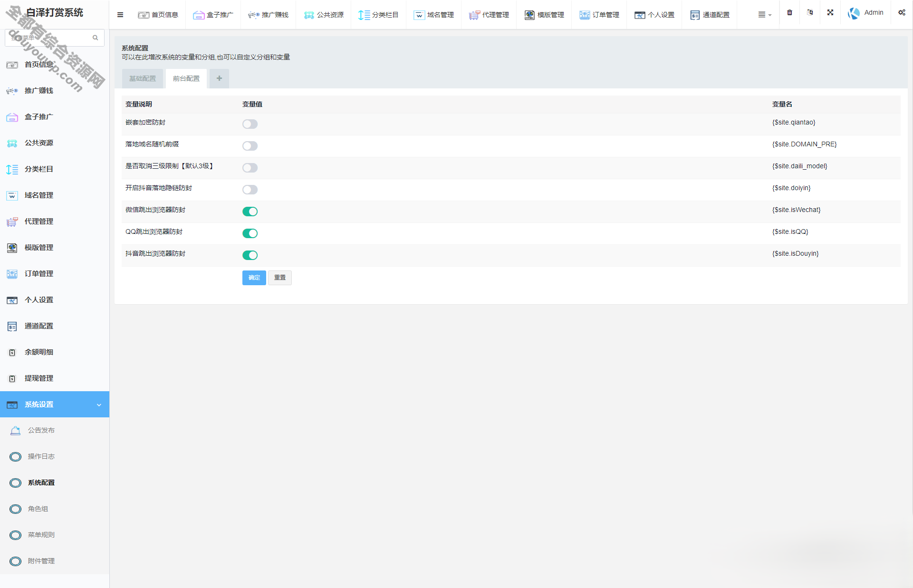Image resolution: width=913 pixels, height=588 pixels.
Task: Open 推广赚钱 in the sidebar
Action: coord(55,91)
